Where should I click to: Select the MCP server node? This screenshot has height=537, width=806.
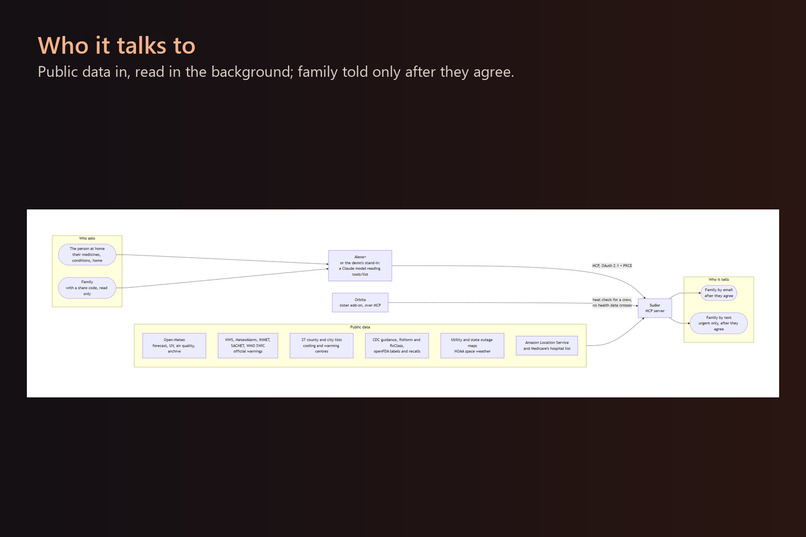tap(654, 308)
